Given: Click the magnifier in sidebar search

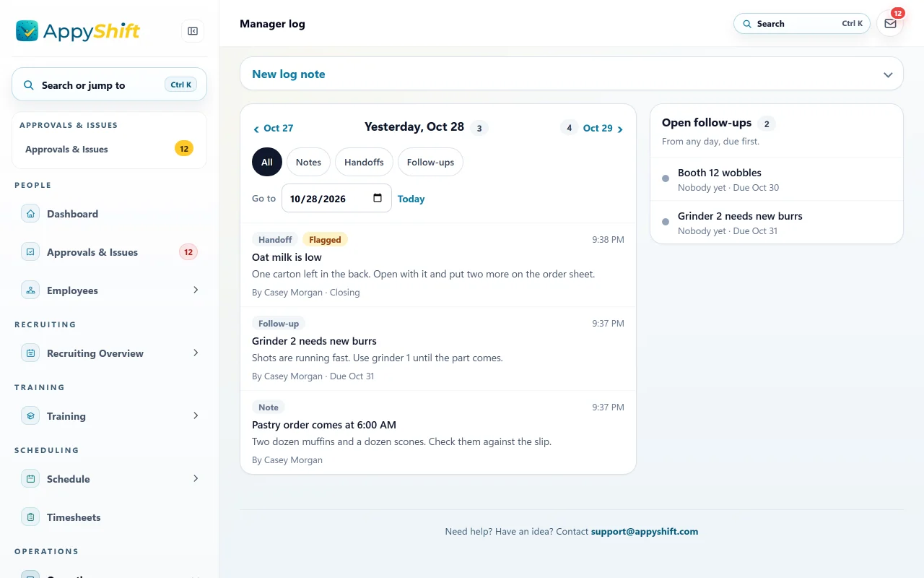Looking at the screenshot, I should [29, 85].
